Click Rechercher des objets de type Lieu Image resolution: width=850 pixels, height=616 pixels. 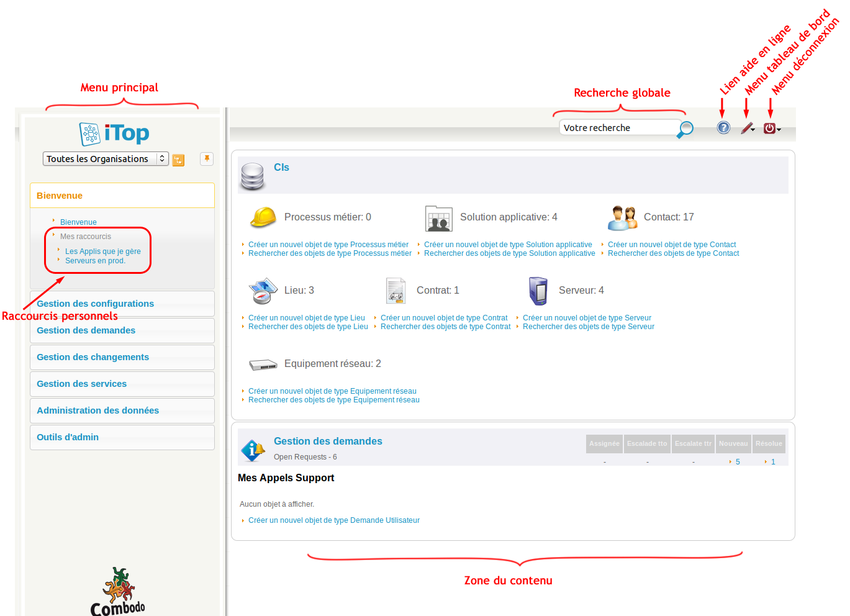point(308,327)
